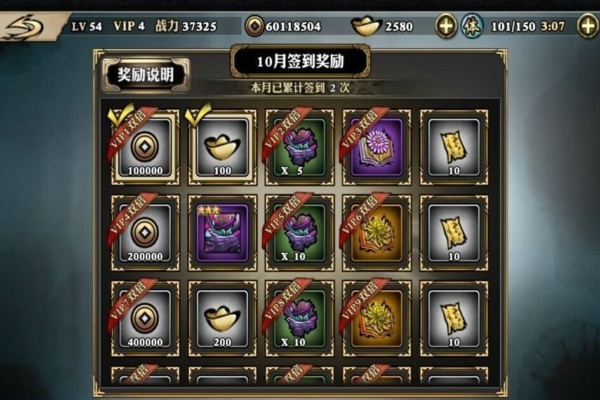Select the VIP3 double purple chrysanthemum book reward
Image resolution: width=600 pixels, height=400 pixels.
point(377,147)
